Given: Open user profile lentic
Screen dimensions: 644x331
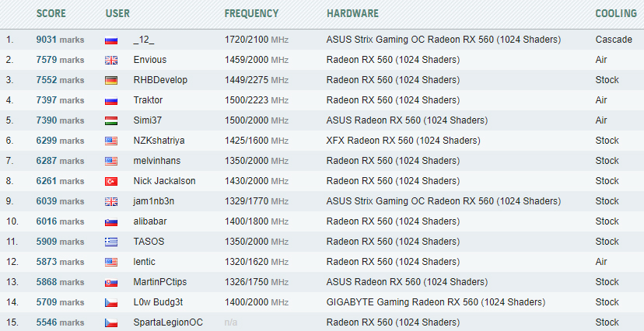Looking at the screenshot, I should pyautogui.click(x=144, y=262).
